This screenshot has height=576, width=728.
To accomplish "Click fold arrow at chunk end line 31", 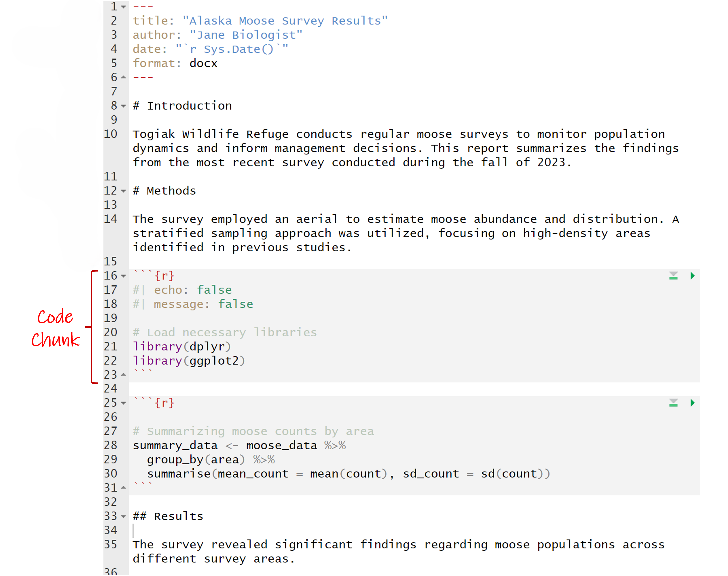I will point(124,488).
